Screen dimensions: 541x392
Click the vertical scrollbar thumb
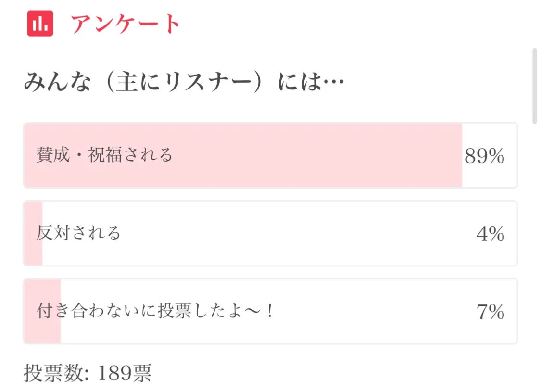click(x=534, y=86)
